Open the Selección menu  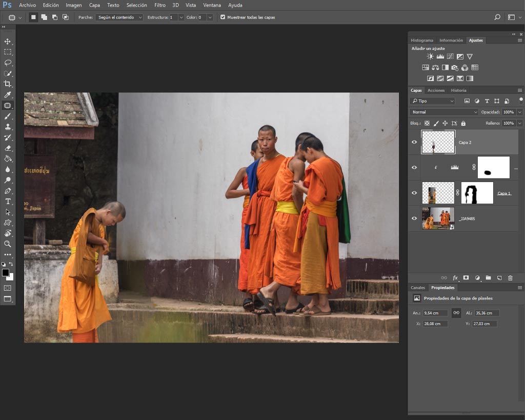(136, 5)
